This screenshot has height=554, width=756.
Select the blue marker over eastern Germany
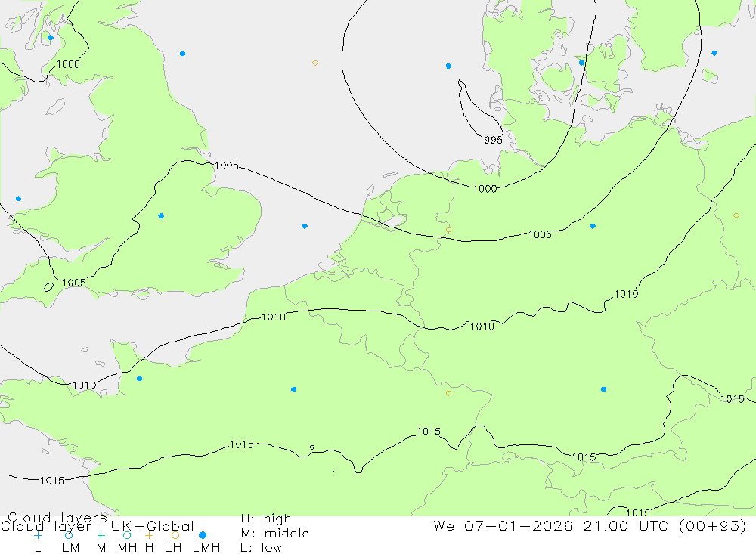pyautogui.click(x=593, y=226)
